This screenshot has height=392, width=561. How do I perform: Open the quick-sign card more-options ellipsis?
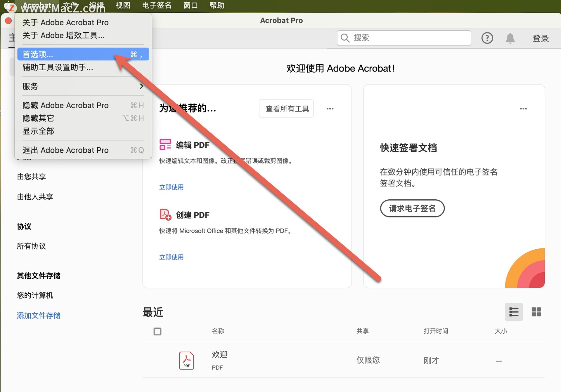[x=523, y=109]
